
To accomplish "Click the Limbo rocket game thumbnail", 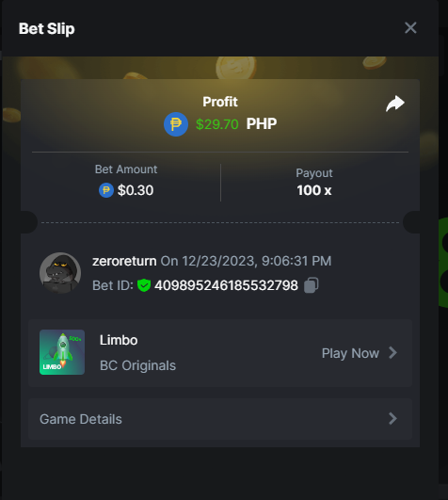I will pyautogui.click(x=62, y=352).
